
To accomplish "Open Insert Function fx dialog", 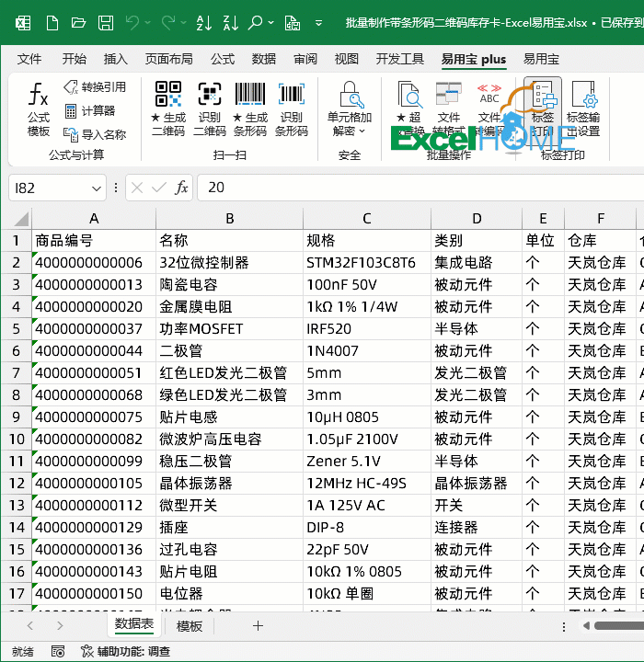I will click(x=181, y=188).
